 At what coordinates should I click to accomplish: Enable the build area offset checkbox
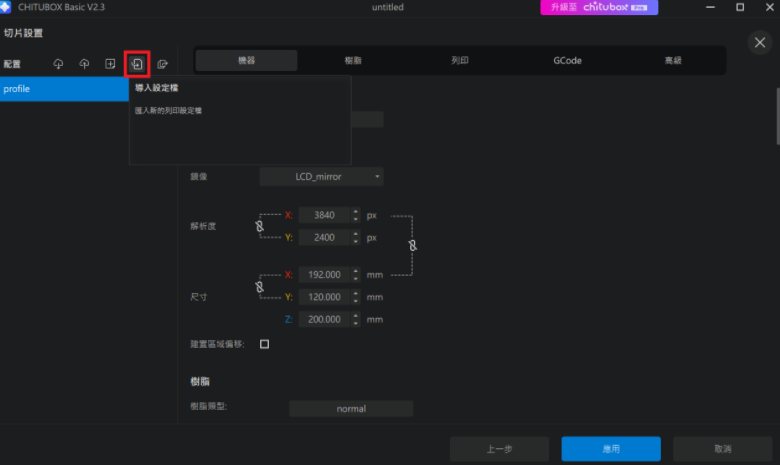click(265, 344)
